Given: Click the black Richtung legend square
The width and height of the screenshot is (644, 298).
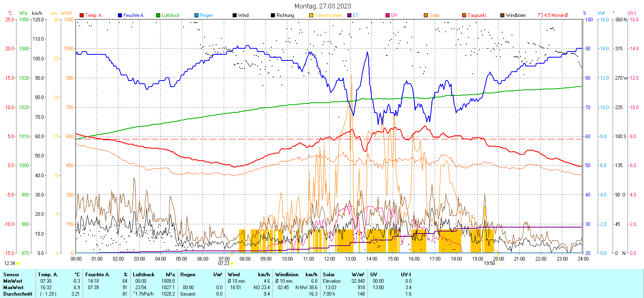Looking at the screenshot, I should (273, 15).
